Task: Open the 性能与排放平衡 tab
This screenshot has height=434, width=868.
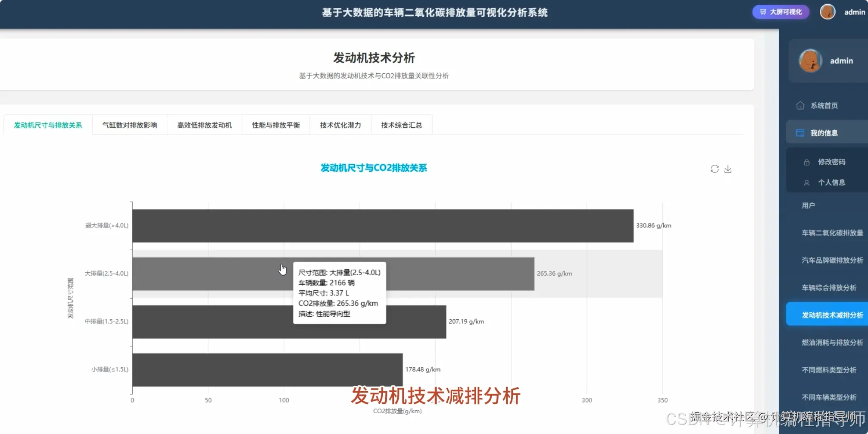Action: pos(276,125)
